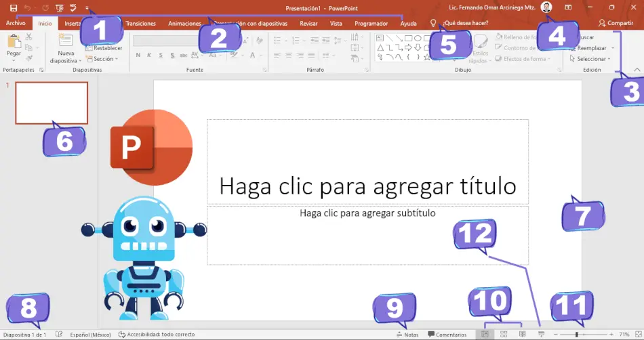Screen dimensions: 644x340
Task: Select slide 1 thumbnail
Action: (52, 103)
